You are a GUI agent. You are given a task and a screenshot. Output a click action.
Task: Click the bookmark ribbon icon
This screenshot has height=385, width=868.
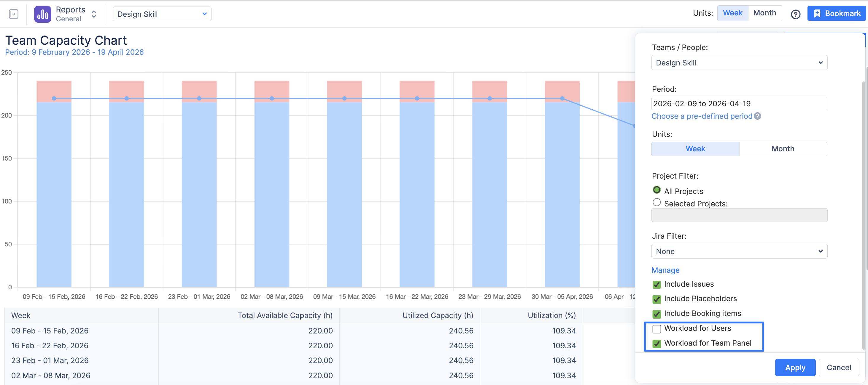(817, 13)
